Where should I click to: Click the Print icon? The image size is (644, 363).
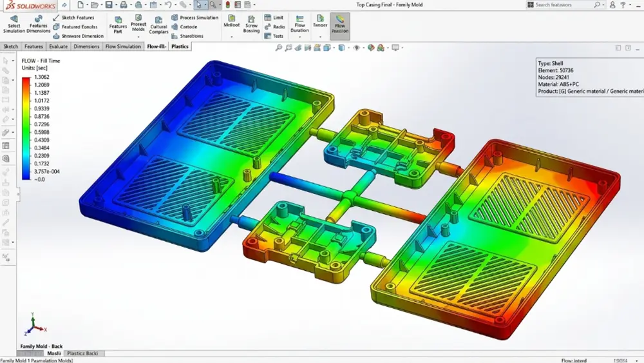pos(123,5)
